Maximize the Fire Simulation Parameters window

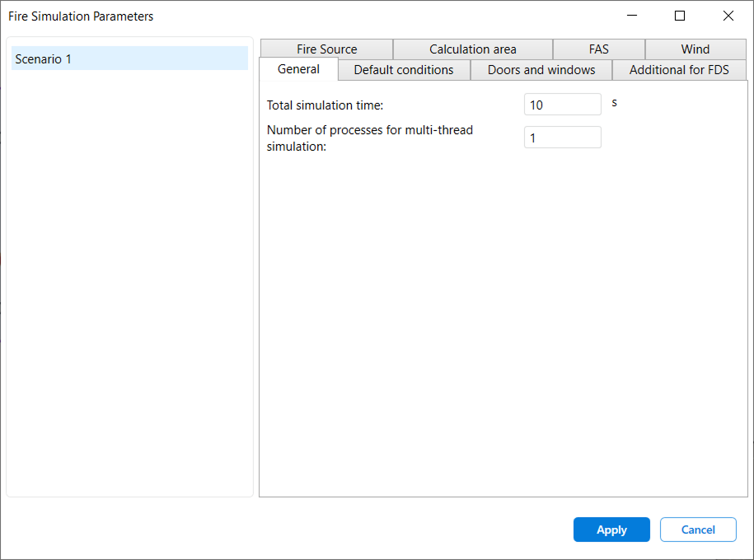tap(680, 16)
